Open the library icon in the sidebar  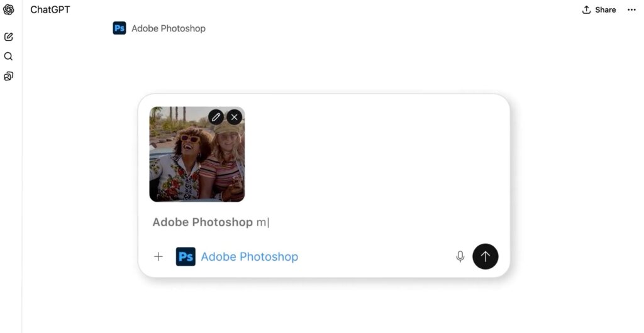point(9,76)
